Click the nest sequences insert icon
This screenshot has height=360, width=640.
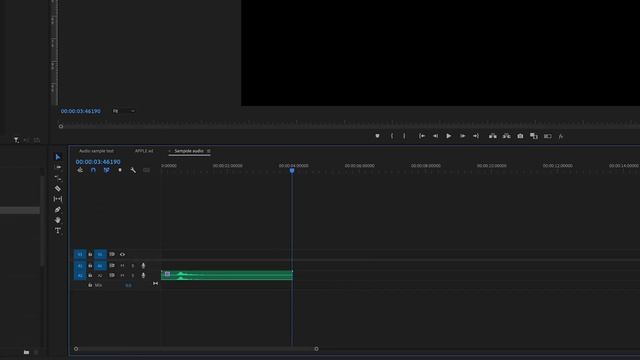[80, 170]
